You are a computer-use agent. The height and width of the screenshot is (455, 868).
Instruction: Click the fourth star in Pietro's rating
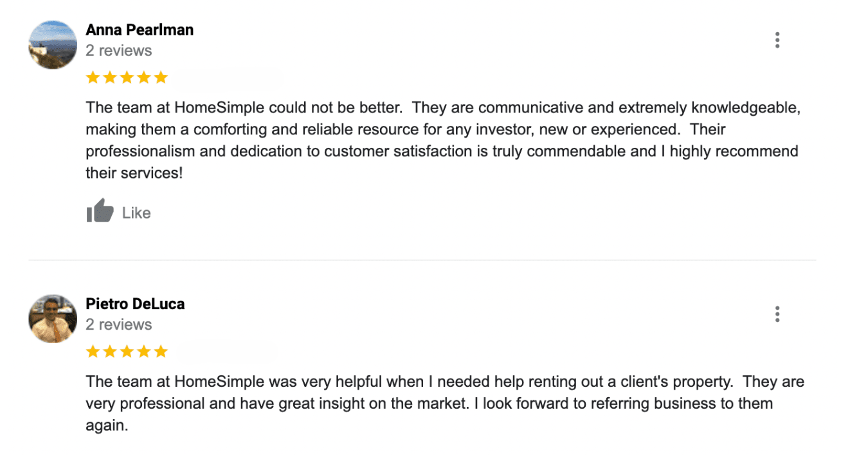point(143,352)
